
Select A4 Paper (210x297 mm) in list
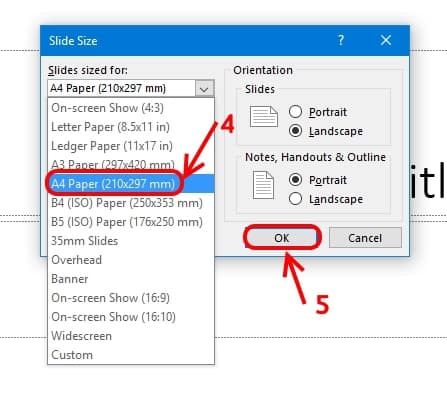click(131, 183)
